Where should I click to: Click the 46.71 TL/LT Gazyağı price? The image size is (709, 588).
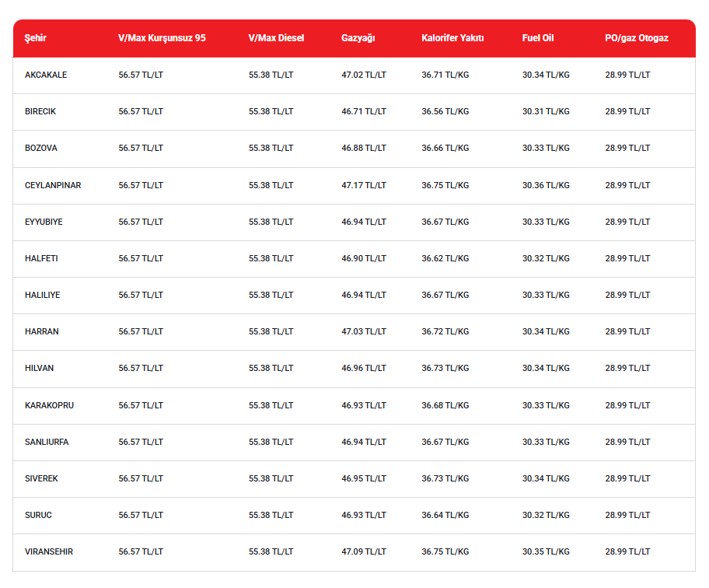364,112
